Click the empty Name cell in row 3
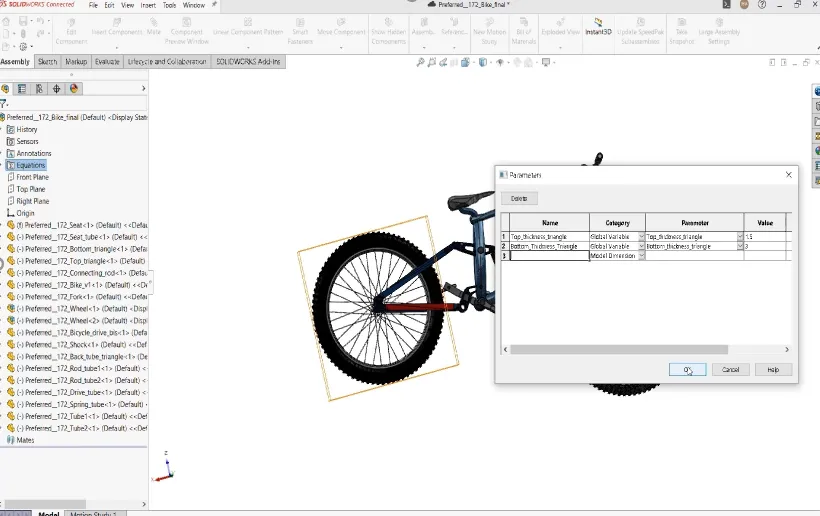820x516 pixels. tap(549, 256)
